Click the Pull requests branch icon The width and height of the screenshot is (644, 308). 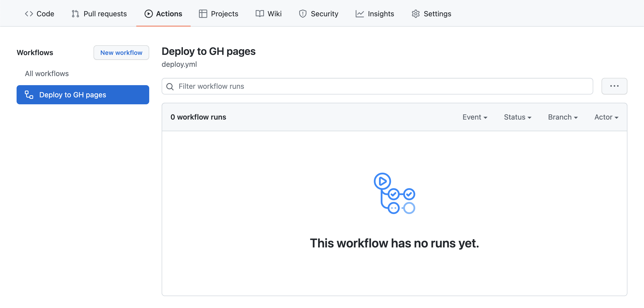[75, 14]
